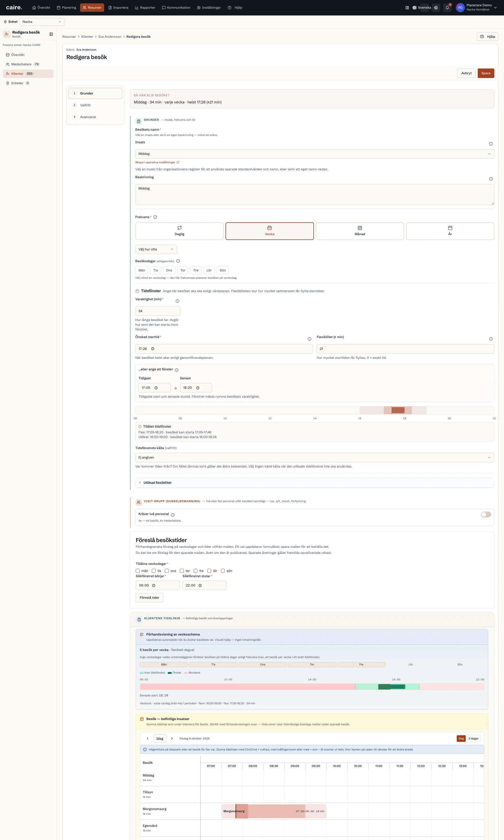Image resolution: width=504 pixels, height=840 pixels.
Task: Select the Tis visit day chip
Action: 156,270
